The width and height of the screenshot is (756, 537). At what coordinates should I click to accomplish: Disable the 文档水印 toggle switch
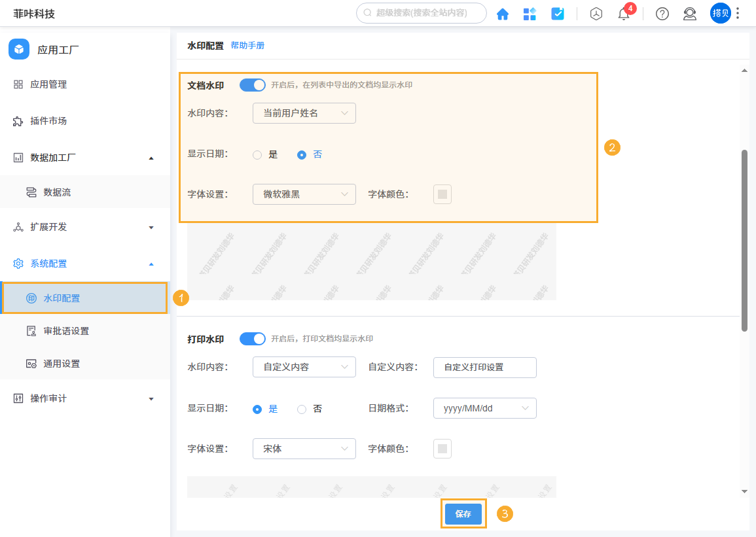[252, 84]
